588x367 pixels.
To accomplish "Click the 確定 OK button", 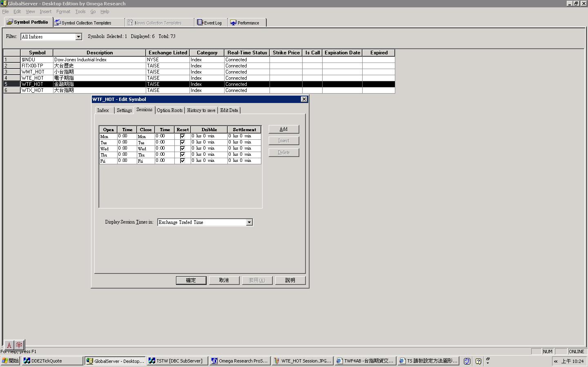I will pyautogui.click(x=191, y=280).
